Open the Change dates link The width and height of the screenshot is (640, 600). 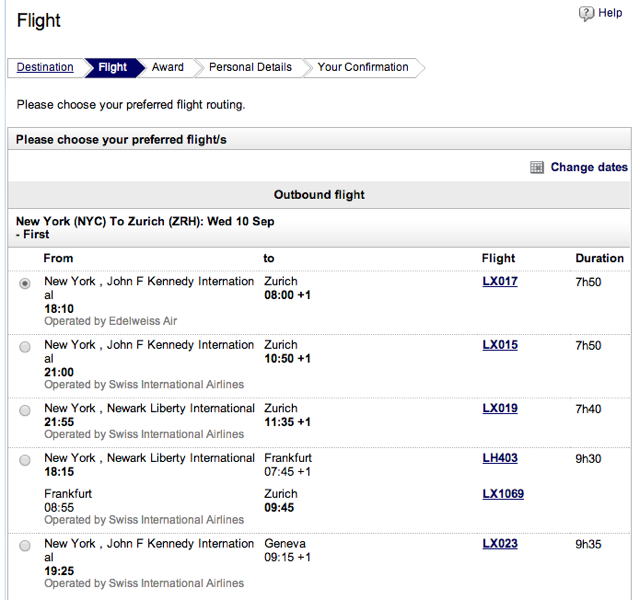pyautogui.click(x=589, y=167)
